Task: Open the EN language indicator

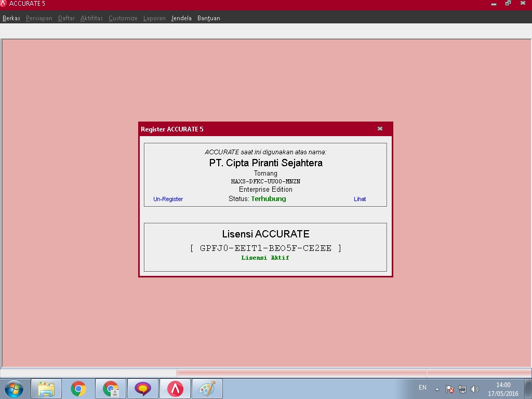Action: (422, 388)
